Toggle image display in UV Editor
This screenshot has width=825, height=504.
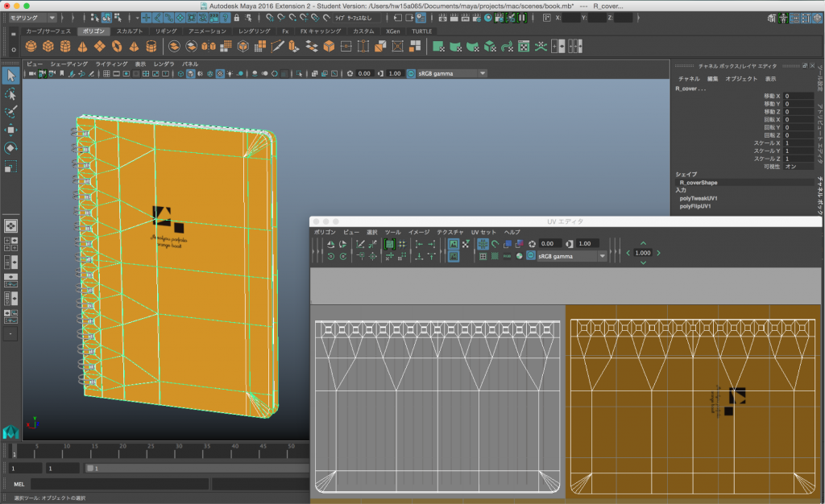coord(453,244)
